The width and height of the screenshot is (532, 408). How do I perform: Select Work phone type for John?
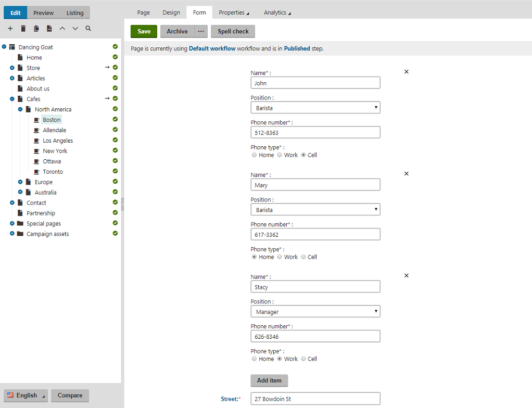280,155
